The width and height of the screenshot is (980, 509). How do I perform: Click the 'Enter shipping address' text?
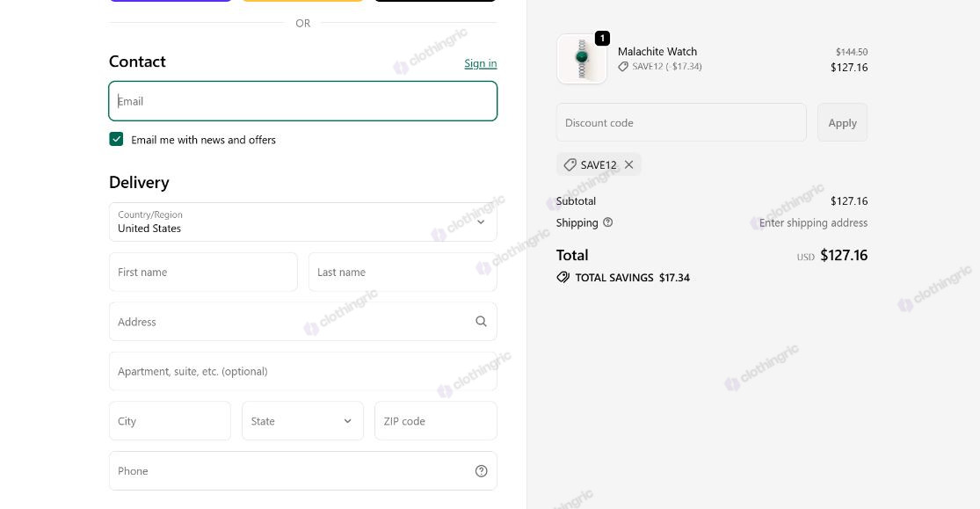[x=813, y=222]
